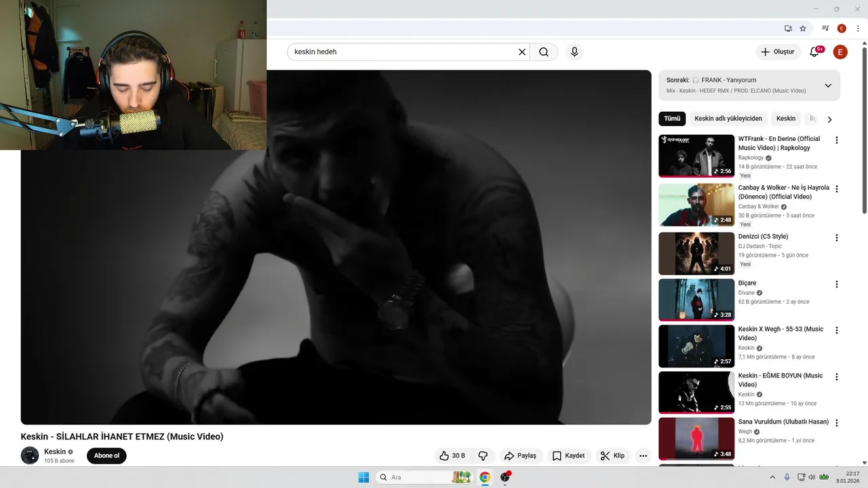This screenshot has width=868, height=488.
Task: Open Chrome three-dot menu
Action: click(x=858, y=28)
